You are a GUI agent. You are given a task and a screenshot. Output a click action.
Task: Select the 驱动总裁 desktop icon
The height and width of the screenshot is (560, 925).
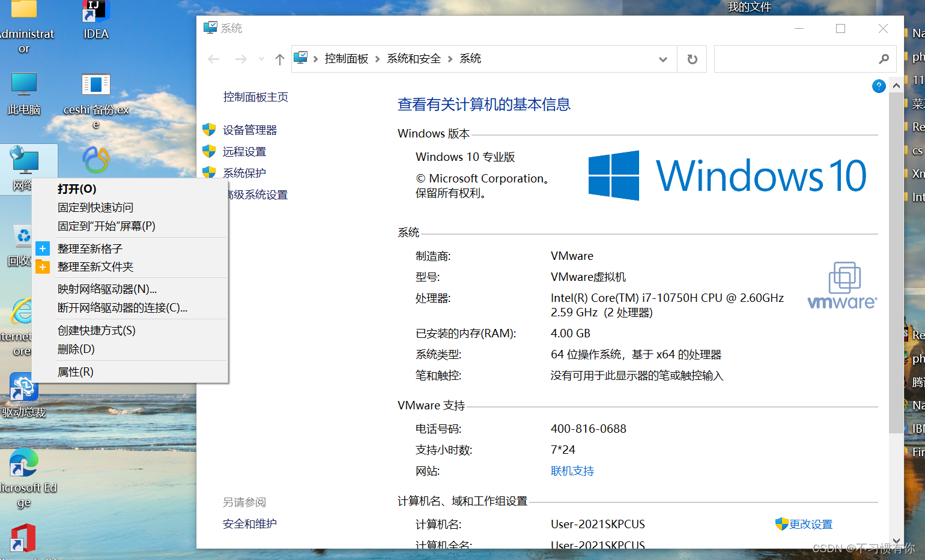click(x=24, y=396)
